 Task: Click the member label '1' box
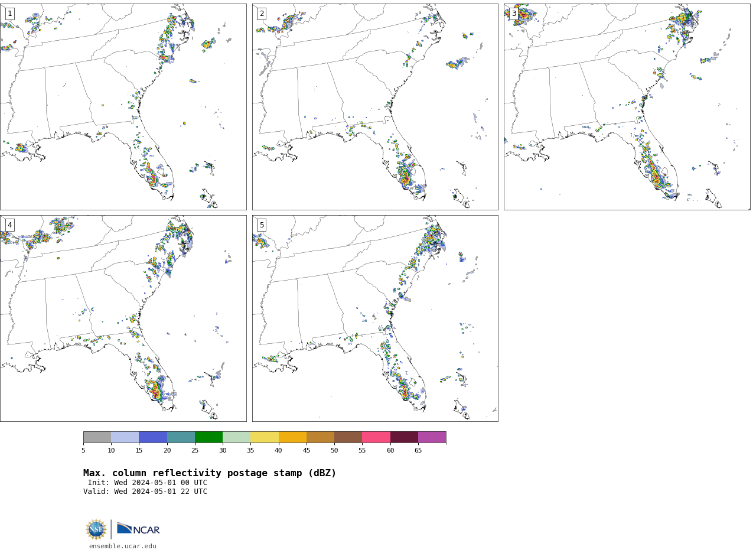click(9, 14)
